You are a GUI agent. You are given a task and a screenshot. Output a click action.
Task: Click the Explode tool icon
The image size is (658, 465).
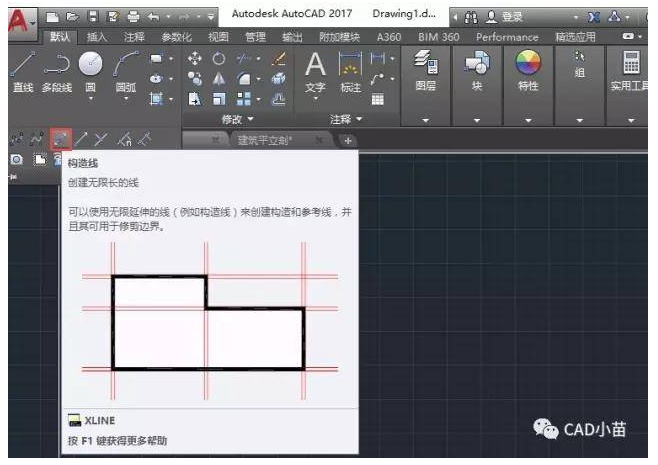click(x=279, y=78)
